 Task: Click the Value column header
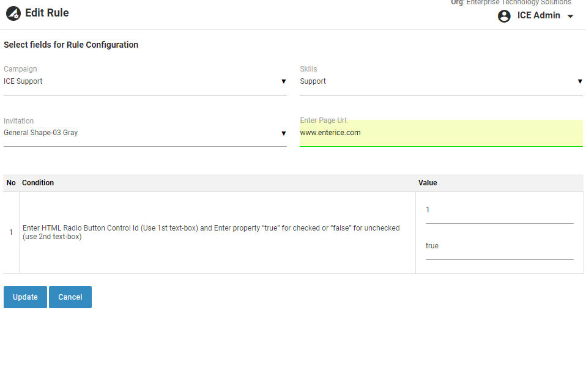428,183
